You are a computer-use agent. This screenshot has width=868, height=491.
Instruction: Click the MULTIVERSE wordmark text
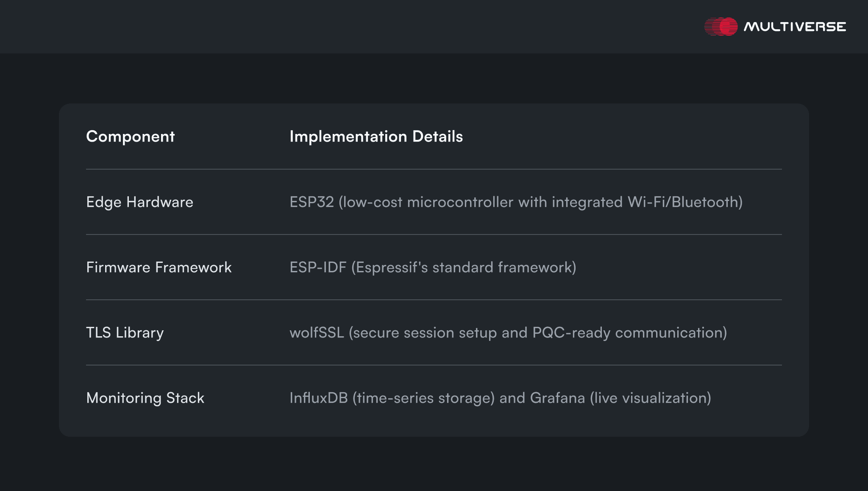795,27
